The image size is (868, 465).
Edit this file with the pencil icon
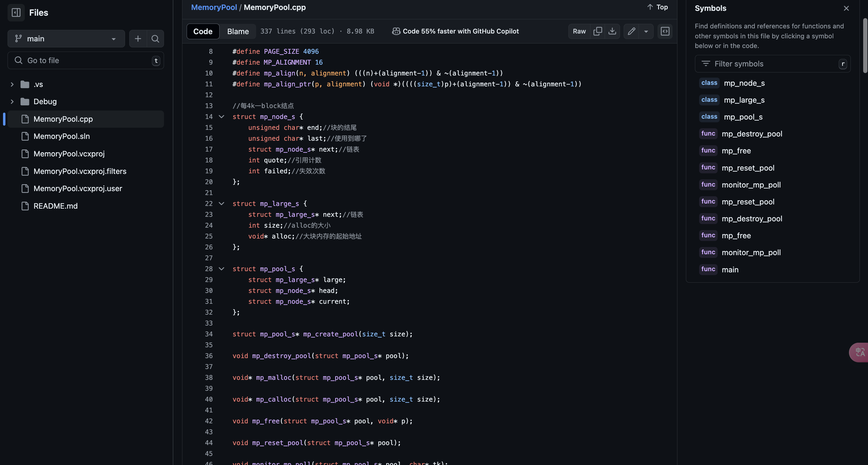click(631, 31)
